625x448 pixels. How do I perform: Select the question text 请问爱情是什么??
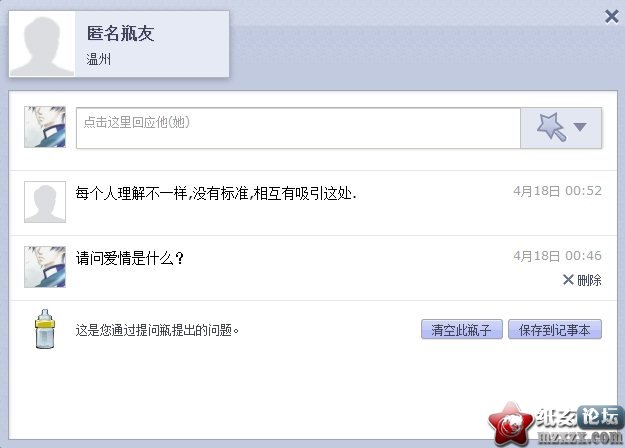130,259
